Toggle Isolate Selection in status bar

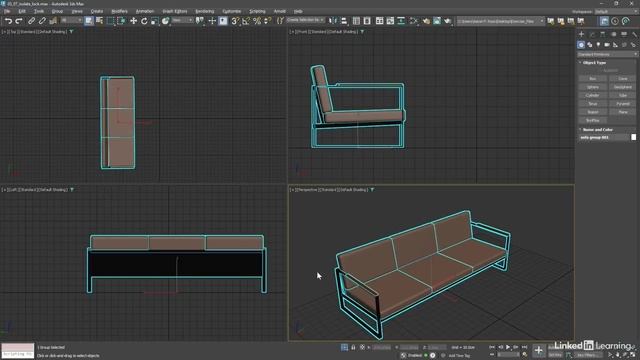point(344,347)
